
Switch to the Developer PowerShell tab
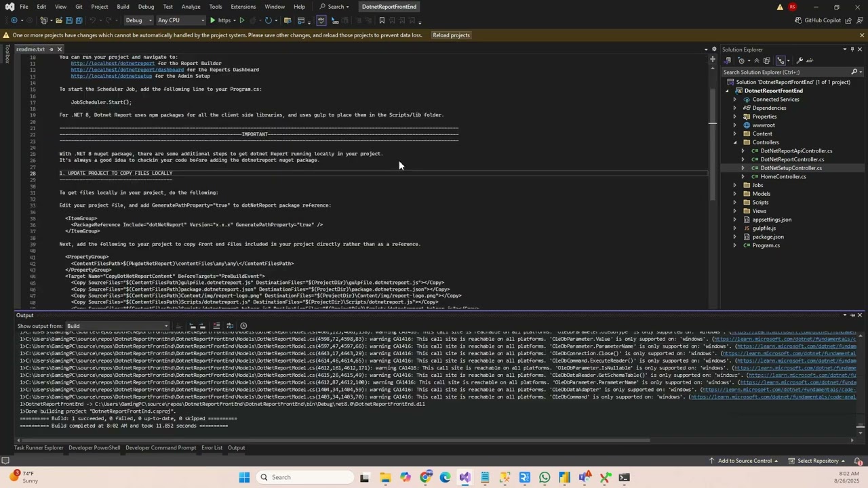click(94, 448)
